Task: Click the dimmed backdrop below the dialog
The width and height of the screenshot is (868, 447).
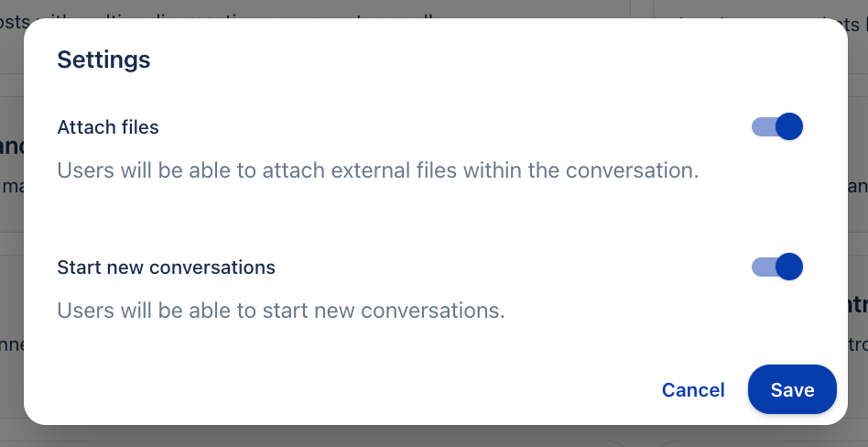Action: [366, 437]
